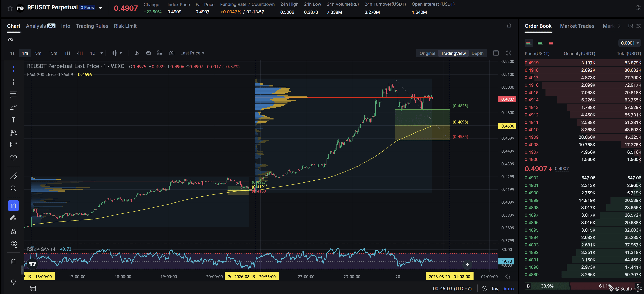Delete drawings with trash icon
This screenshot has height=294, width=644.
14,261
